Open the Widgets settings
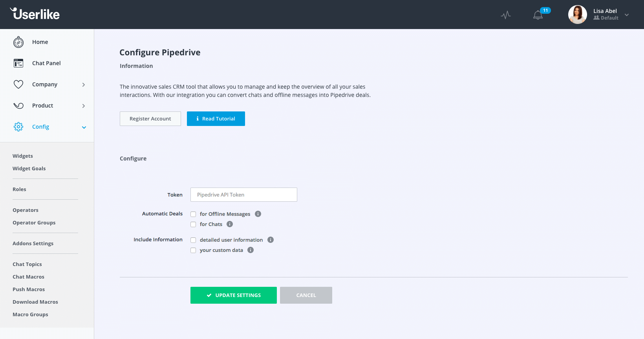 23,156
